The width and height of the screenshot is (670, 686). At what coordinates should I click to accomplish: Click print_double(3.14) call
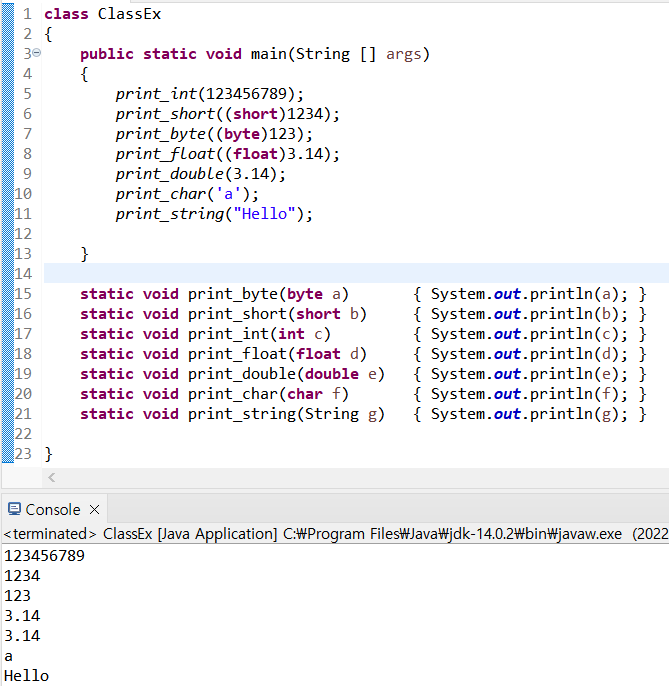201,174
